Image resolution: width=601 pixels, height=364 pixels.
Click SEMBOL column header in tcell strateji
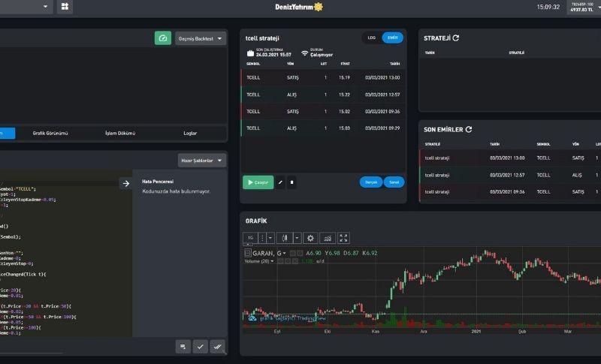[x=253, y=64]
